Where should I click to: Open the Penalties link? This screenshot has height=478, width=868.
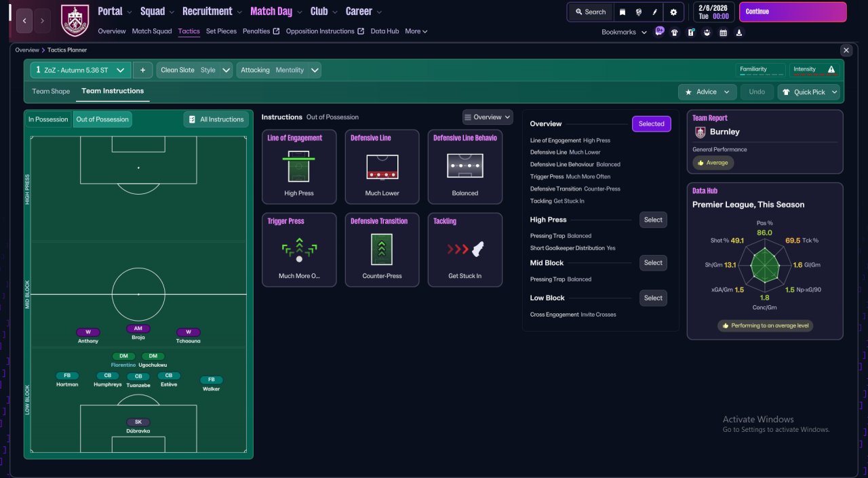coord(261,31)
